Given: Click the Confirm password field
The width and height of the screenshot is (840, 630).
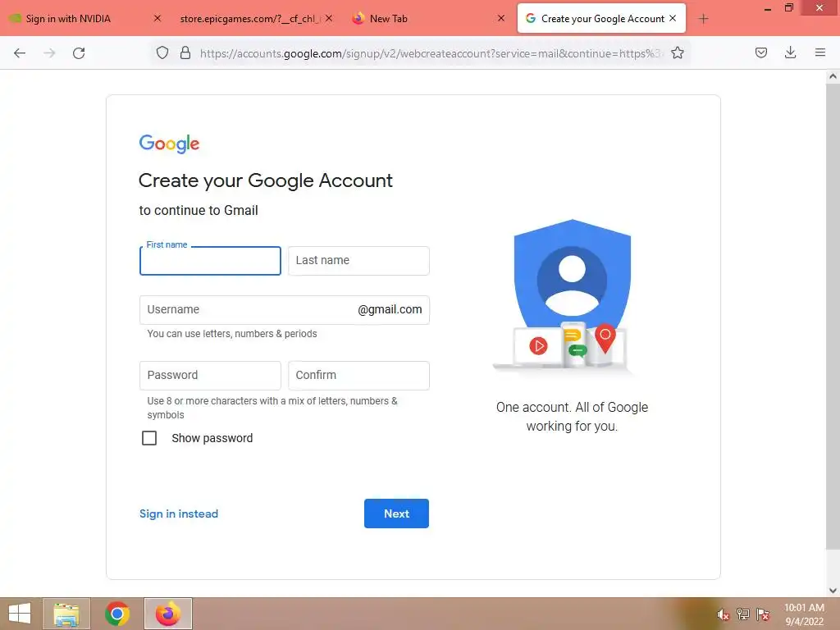Looking at the screenshot, I should pos(358,376).
